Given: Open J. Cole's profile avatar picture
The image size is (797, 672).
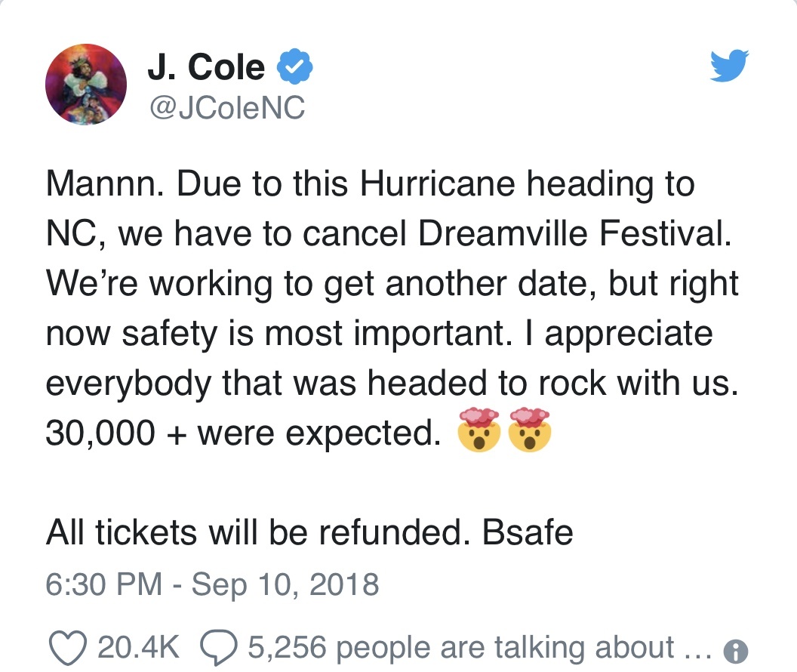Looking at the screenshot, I should [x=86, y=85].
